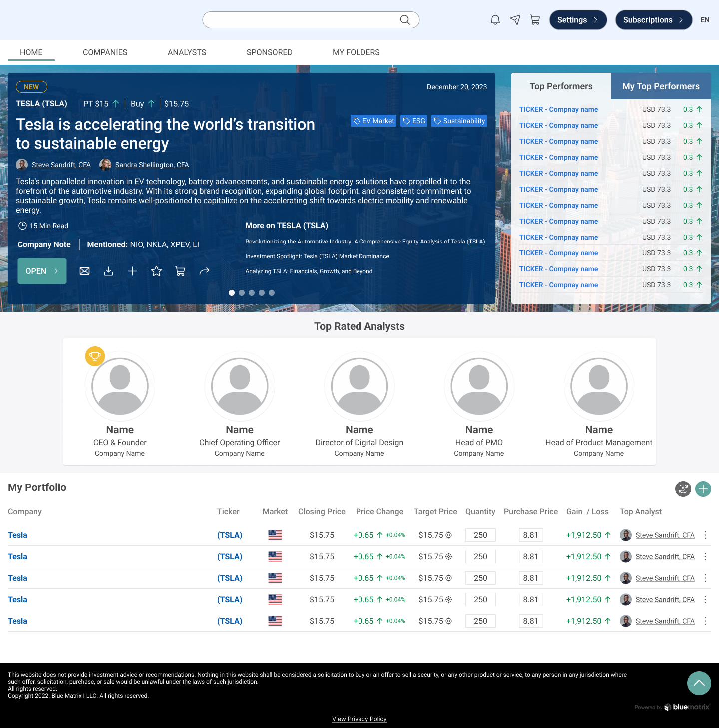Click the Bluematrix logo in footer
The image size is (719, 728).
687,707
